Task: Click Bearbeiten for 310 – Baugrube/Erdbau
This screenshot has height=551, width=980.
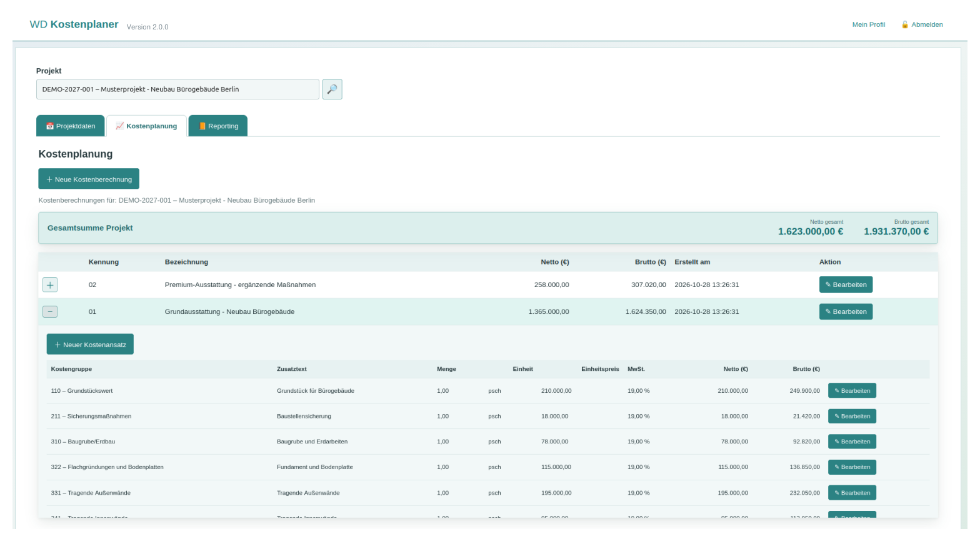Action: 852,442
